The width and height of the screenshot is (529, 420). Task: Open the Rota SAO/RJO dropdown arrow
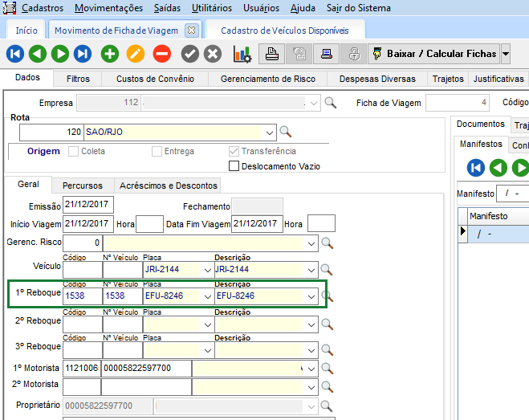click(268, 132)
